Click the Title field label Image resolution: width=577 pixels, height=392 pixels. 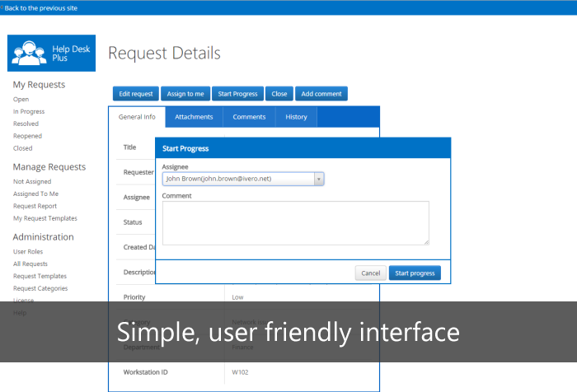point(129,147)
